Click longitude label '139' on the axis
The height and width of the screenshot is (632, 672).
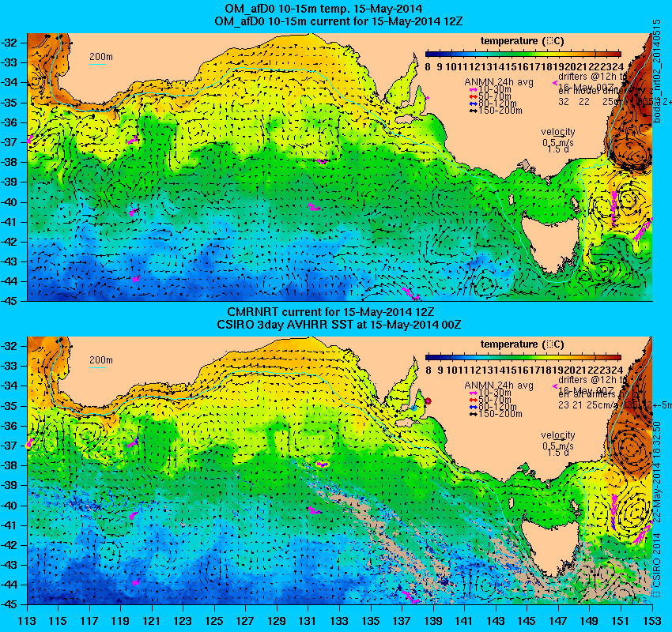pos(433,621)
